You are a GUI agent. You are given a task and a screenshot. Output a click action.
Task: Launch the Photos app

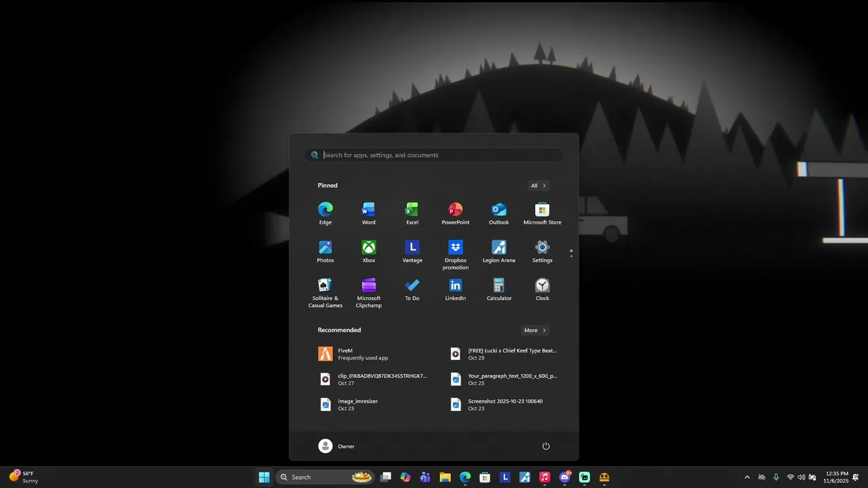pyautogui.click(x=325, y=251)
